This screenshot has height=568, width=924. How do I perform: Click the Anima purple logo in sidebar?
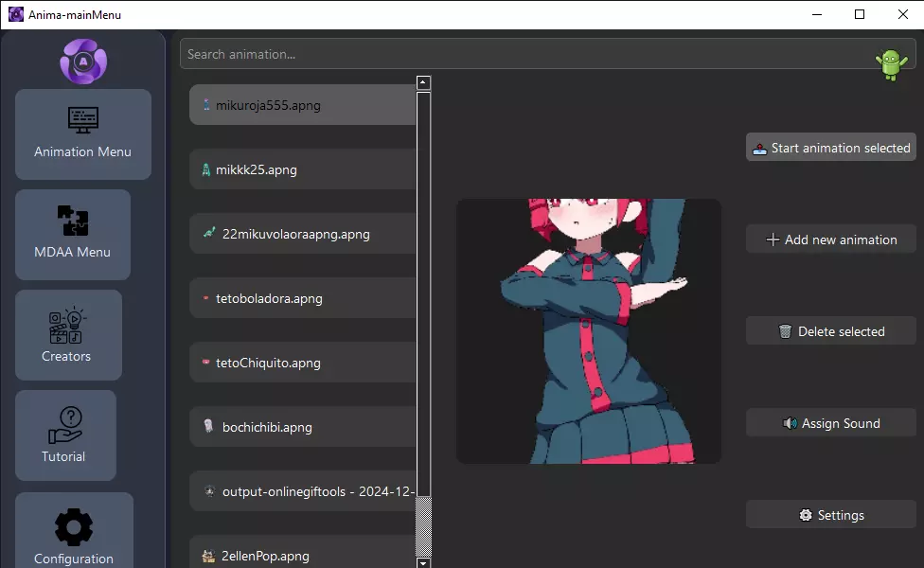pos(83,62)
